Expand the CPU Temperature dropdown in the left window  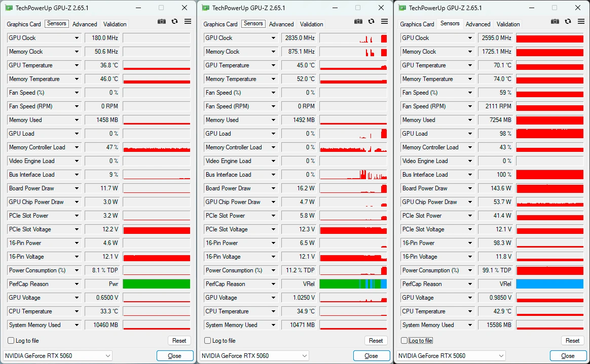(77, 311)
